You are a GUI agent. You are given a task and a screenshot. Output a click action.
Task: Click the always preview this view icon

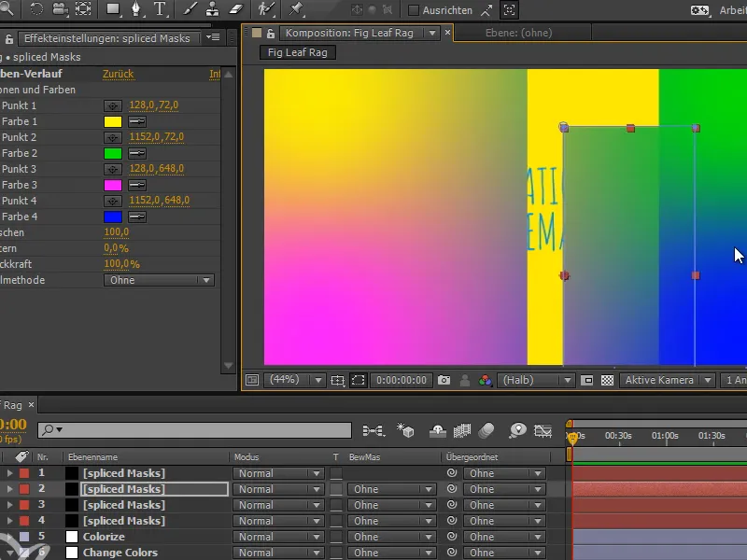pyautogui.click(x=252, y=380)
